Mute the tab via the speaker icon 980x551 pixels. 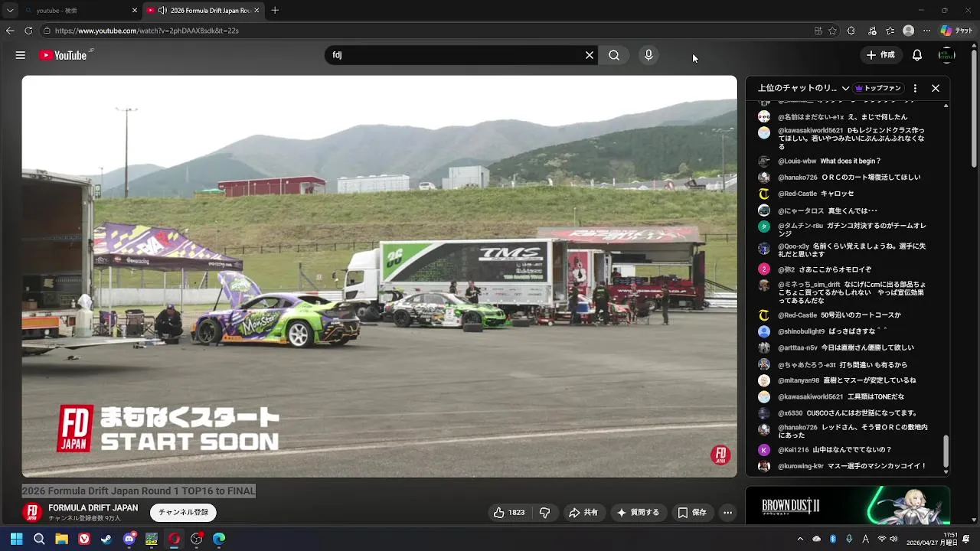coord(163,10)
